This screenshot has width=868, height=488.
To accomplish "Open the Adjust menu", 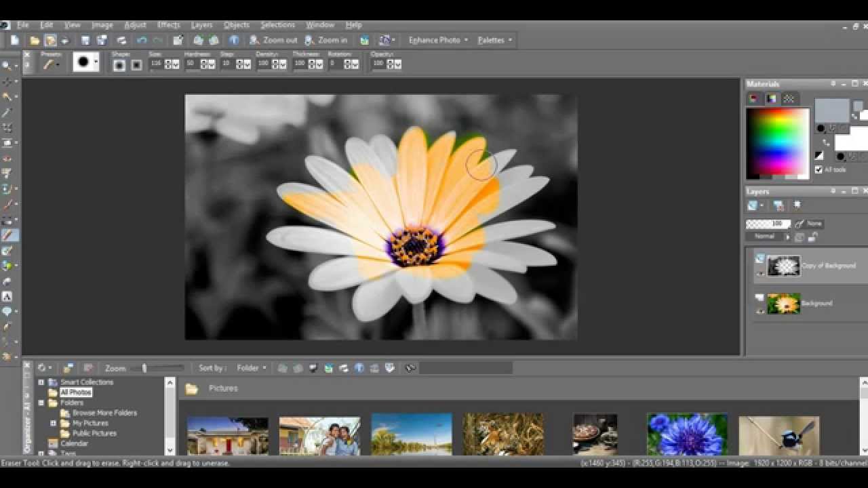I will pyautogui.click(x=135, y=25).
